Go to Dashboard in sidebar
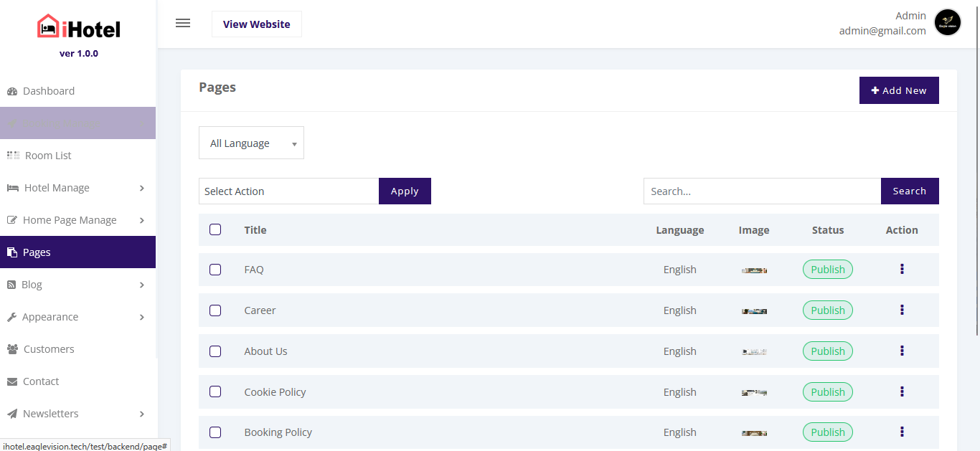The image size is (980, 451). [x=49, y=91]
